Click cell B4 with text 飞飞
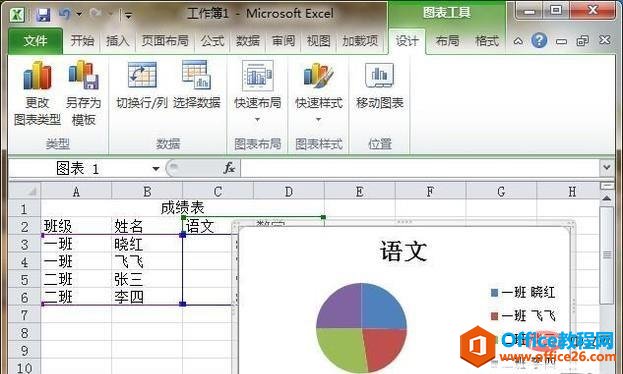This screenshot has height=374, width=623. point(147,262)
